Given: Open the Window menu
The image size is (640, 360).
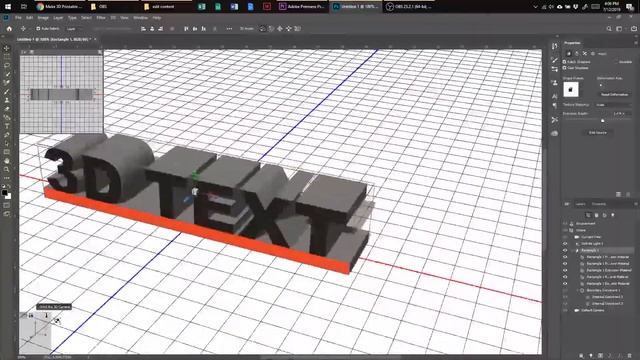Looking at the screenshot, I should pyautogui.click(x=140, y=18).
